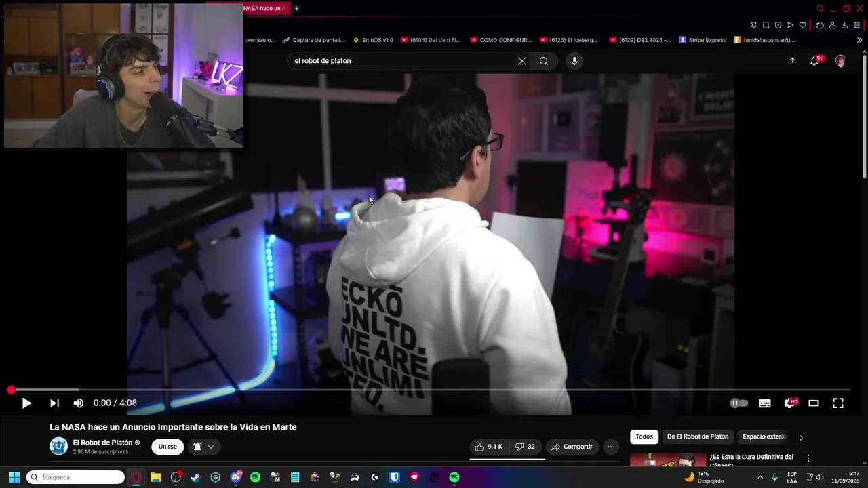Expand the notification bell dropdown next to Unirse
The height and width of the screenshot is (488, 868).
tap(204, 447)
